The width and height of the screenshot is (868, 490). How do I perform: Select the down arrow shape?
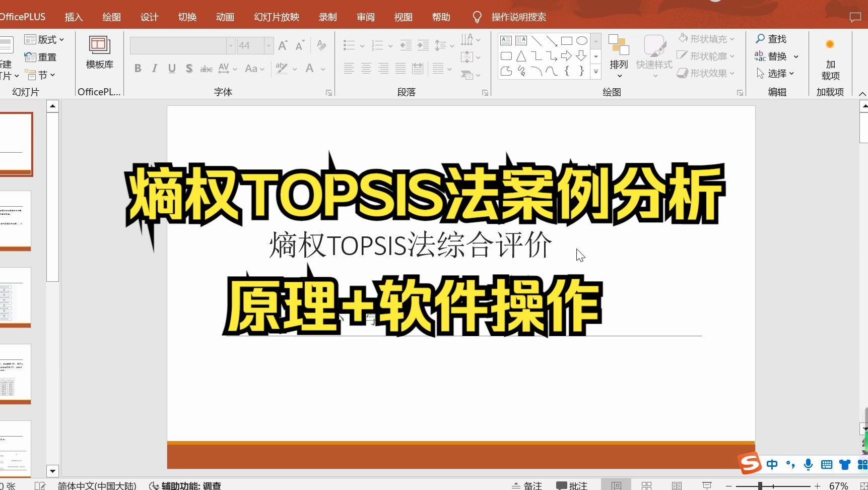(582, 56)
